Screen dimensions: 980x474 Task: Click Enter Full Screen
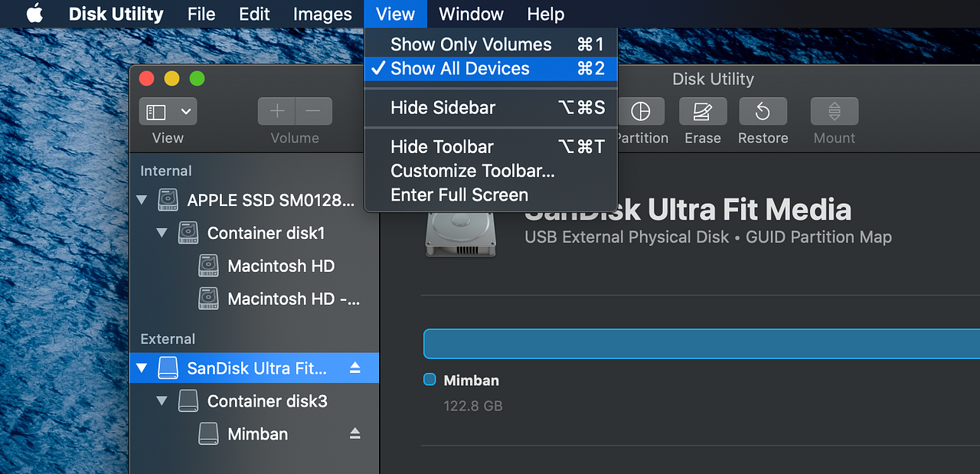pos(457,195)
